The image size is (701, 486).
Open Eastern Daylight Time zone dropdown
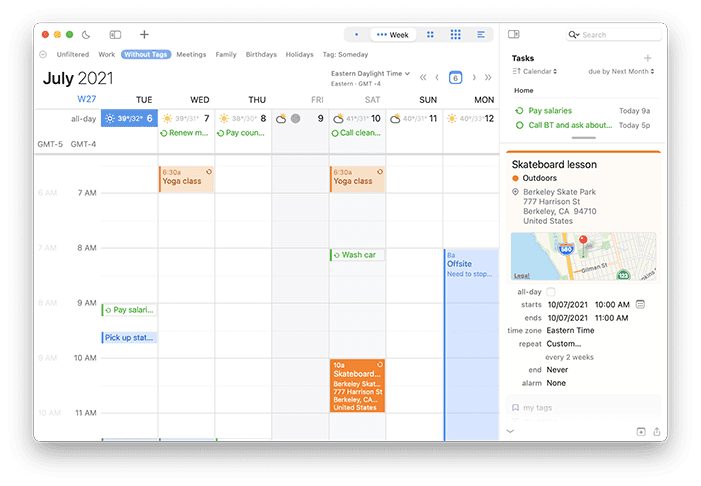(370, 74)
